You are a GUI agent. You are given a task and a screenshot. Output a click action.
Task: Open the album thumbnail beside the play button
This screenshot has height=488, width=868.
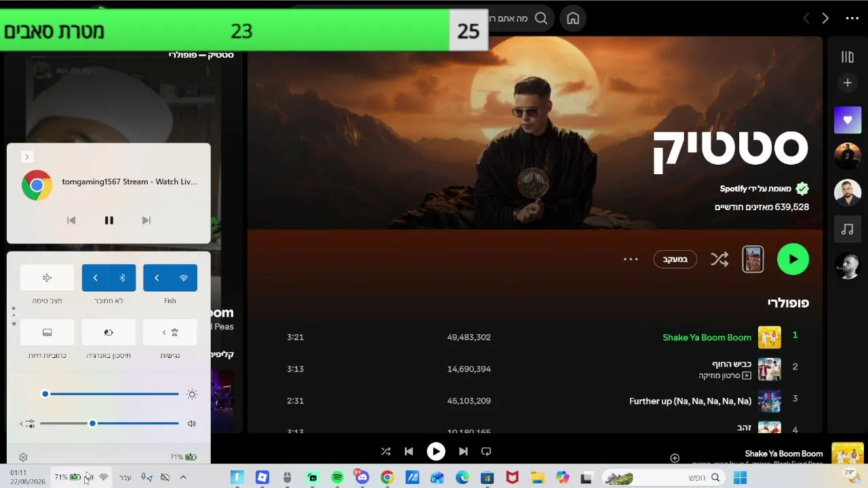[x=753, y=259]
